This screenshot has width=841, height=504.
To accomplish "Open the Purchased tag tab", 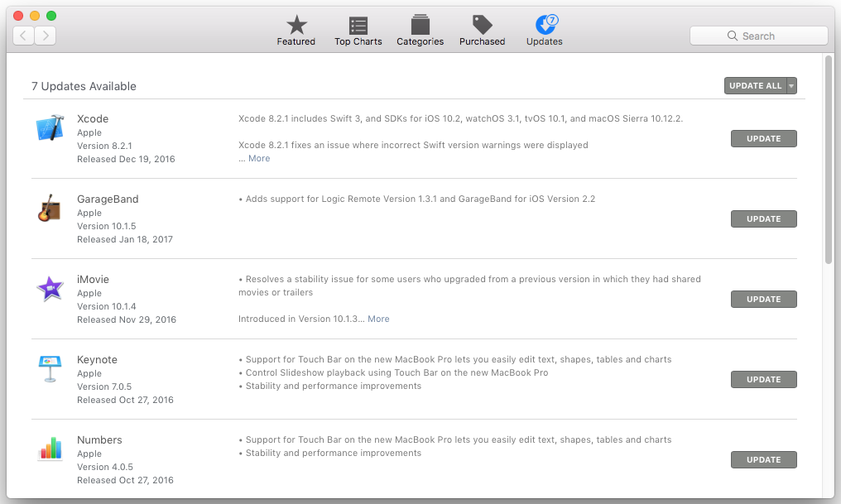I will [483, 31].
